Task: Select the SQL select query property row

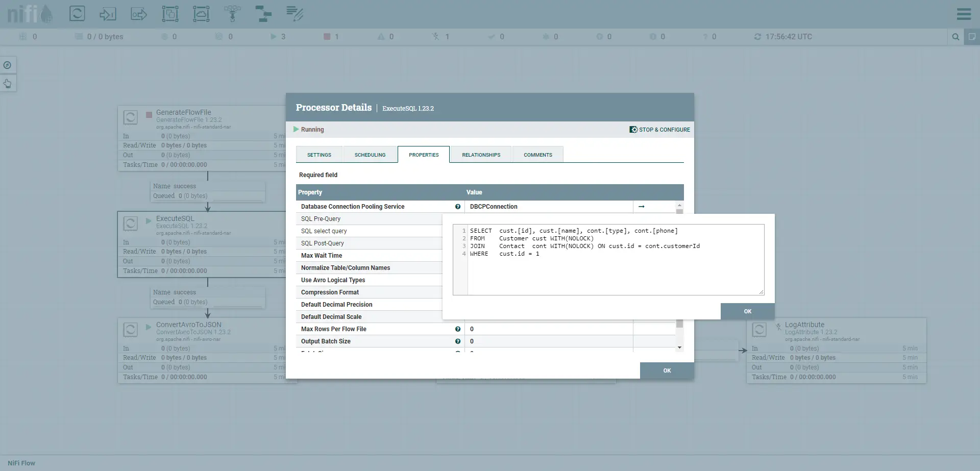Action: coord(369,231)
